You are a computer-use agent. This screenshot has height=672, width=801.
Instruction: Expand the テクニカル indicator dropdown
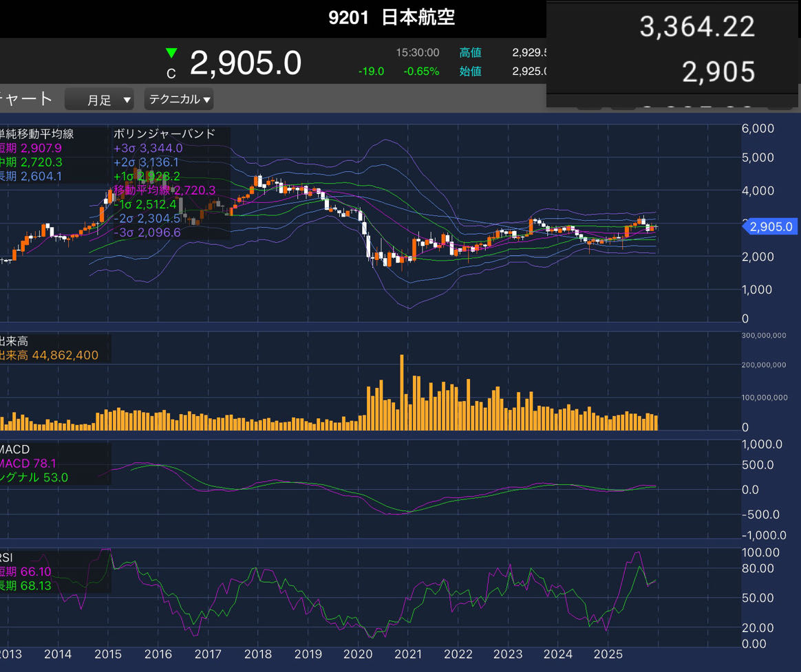179,100
